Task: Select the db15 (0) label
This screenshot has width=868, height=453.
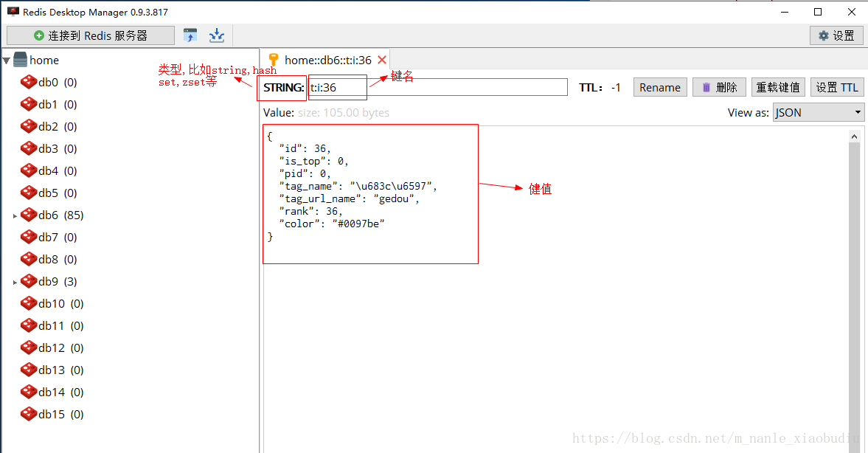Action: pos(61,414)
